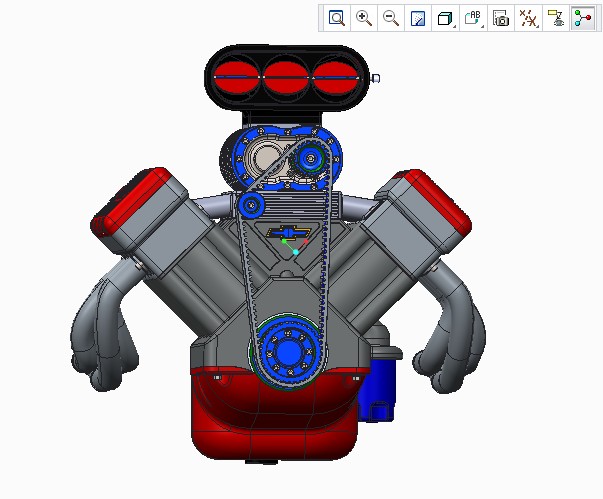Select the blue crankshaft pulley
This screenshot has height=499, width=603.
pos(287,351)
